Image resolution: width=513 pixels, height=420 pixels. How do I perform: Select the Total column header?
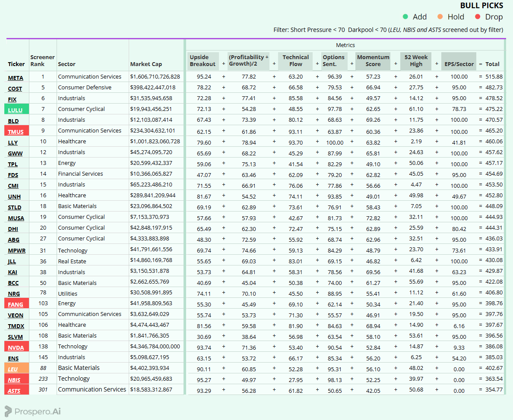492,64
